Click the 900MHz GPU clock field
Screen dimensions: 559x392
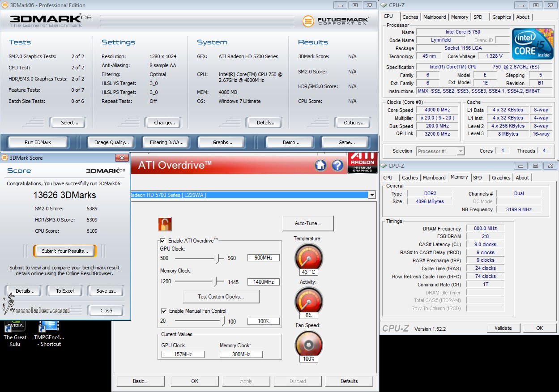pyautogui.click(x=264, y=258)
